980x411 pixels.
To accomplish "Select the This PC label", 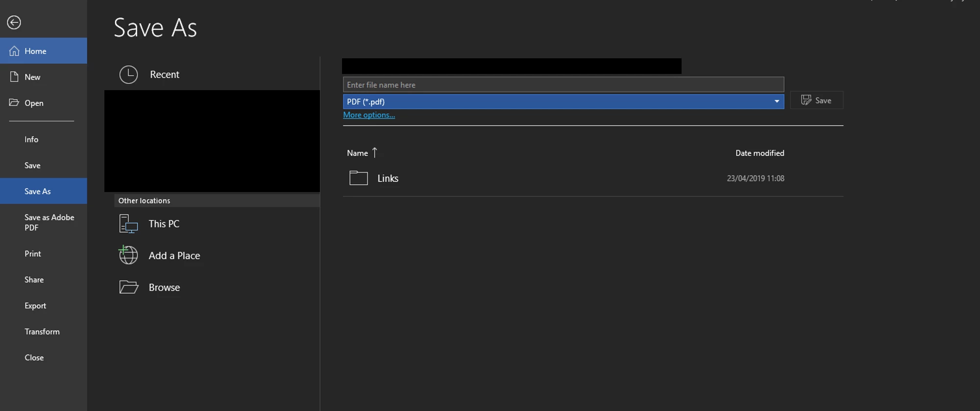I will (164, 224).
